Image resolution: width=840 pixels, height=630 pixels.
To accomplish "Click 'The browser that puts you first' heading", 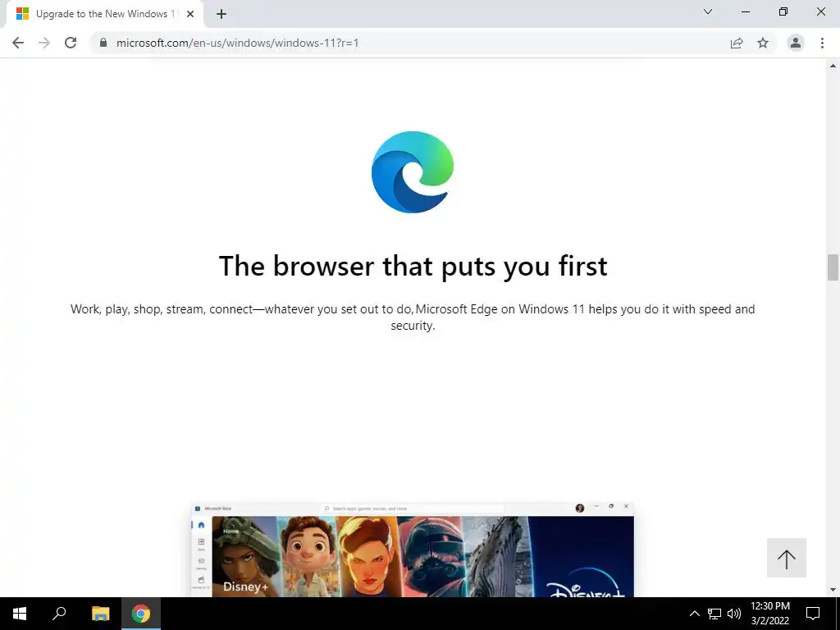I will (413, 266).
